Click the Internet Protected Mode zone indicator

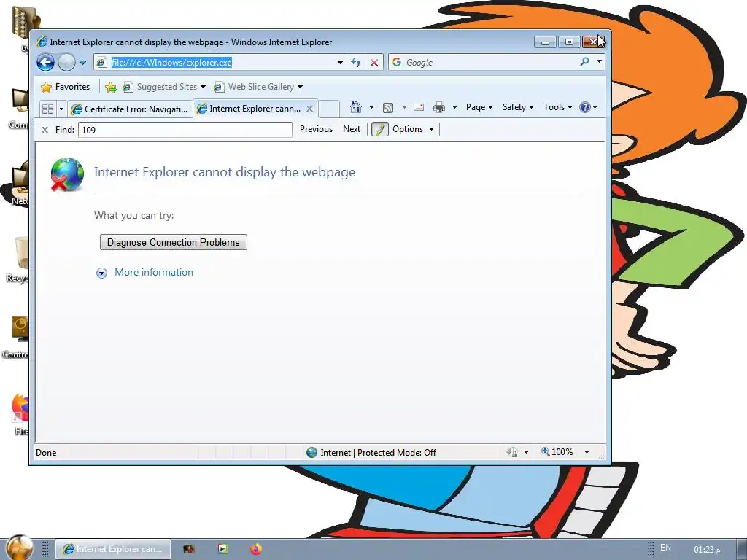click(x=371, y=452)
